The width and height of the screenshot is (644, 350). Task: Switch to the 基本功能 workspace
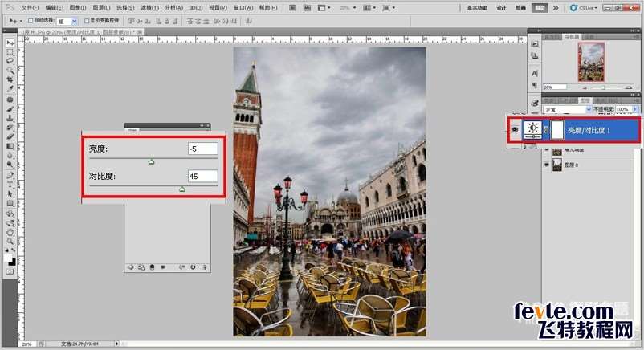tap(476, 8)
